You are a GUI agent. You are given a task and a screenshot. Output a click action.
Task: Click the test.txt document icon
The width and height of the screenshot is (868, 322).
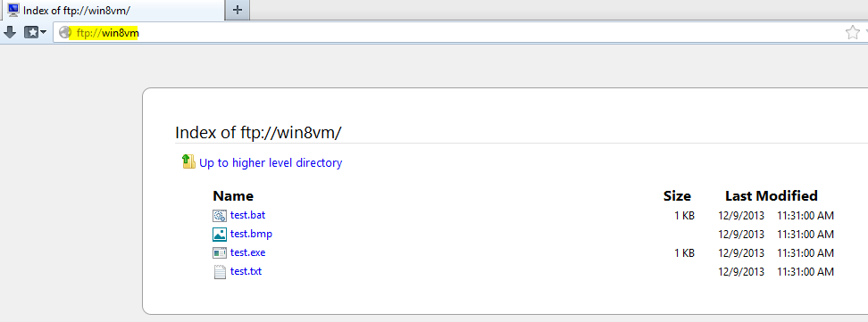(220, 272)
